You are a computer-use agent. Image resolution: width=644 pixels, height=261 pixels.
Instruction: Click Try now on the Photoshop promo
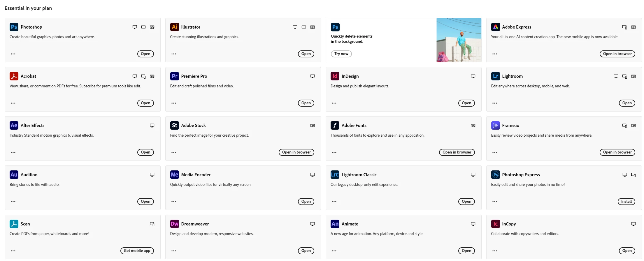pos(341,54)
